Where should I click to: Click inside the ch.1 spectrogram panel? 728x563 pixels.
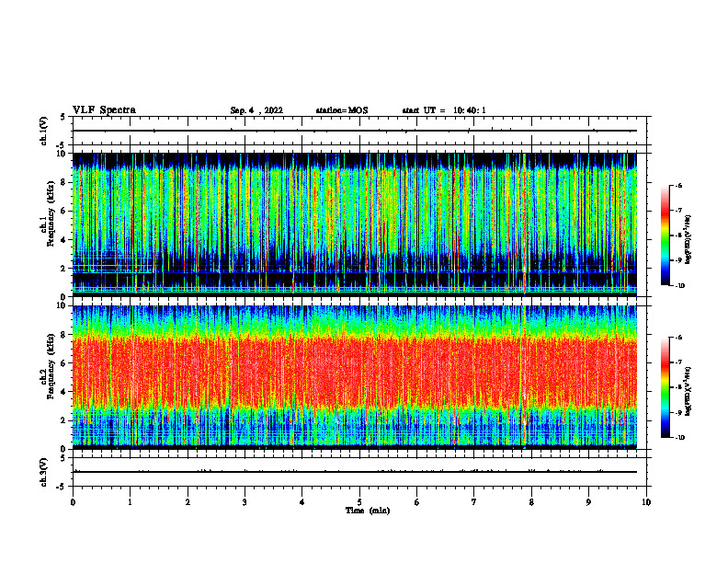pyautogui.click(x=355, y=224)
